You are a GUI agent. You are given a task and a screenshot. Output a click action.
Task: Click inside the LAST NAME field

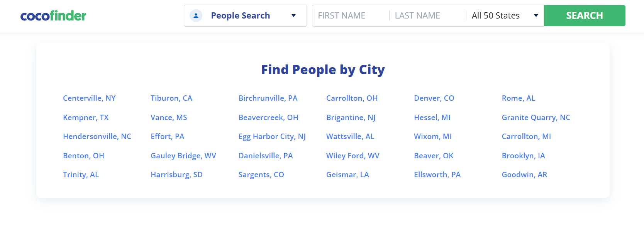tap(425, 15)
